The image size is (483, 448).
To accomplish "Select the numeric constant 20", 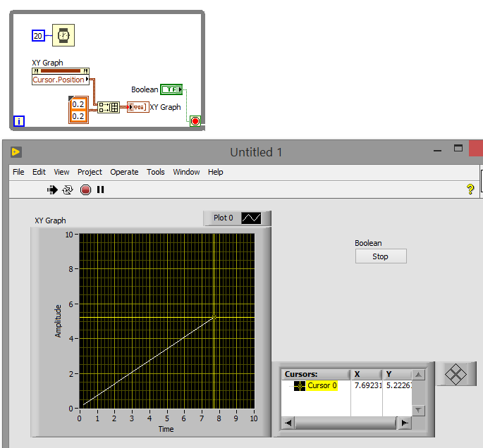I will coord(38,36).
